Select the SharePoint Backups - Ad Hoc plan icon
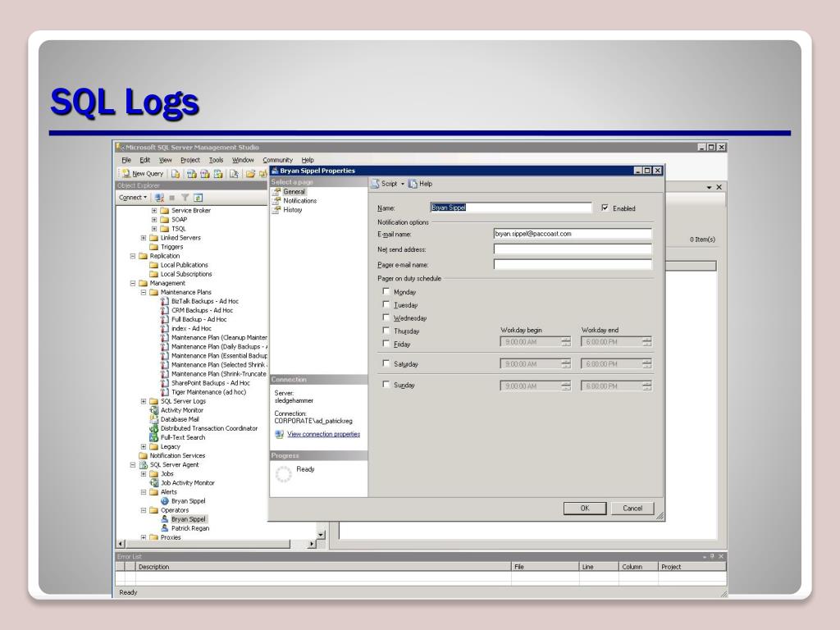 [x=165, y=384]
